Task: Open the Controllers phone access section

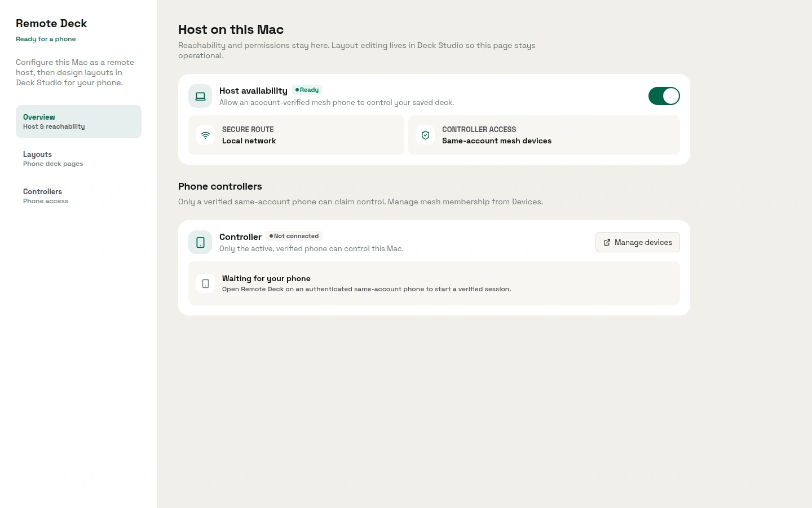Action: pyautogui.click(x=78, y=196)
